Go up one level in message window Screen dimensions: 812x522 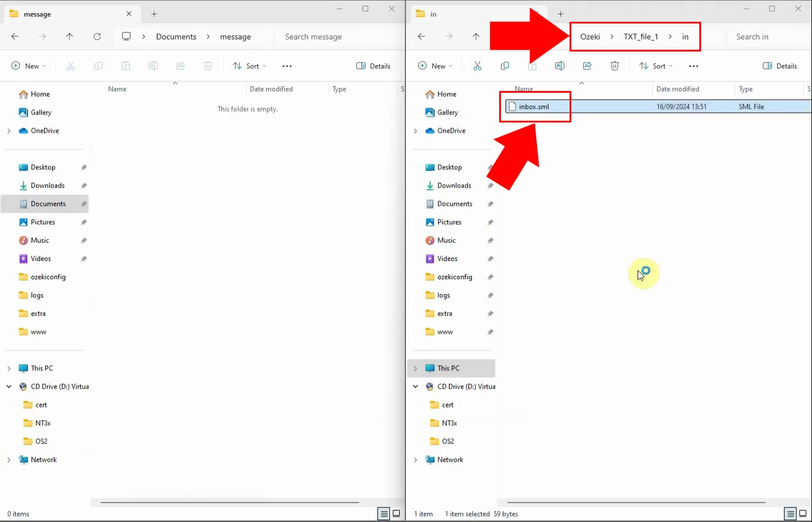(x=70, y=37)
